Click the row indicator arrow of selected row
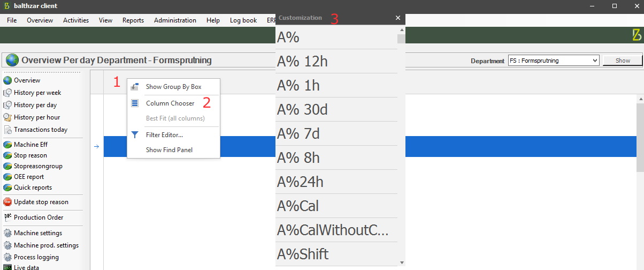 (x=97, y=146)
